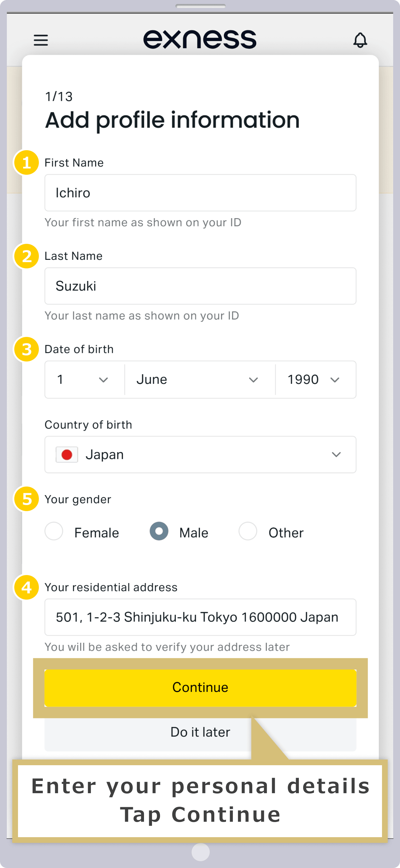This screenshot has height=868, width=400.
Task: Click 'You will be asked to verify your address later'
Action: click(x=167, y=647)
